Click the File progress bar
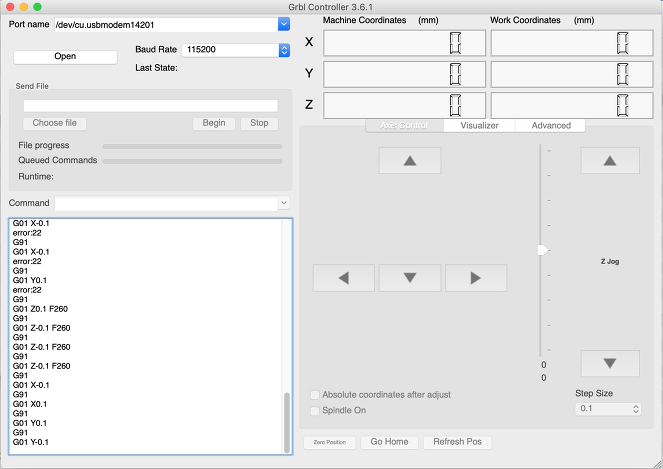The image size is (663, 469). pos(192,146)
